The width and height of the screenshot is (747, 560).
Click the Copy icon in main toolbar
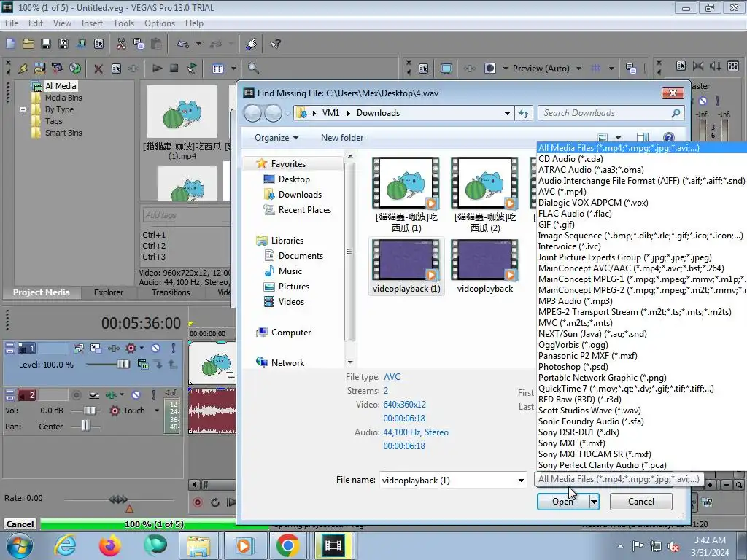click(139, 44)
